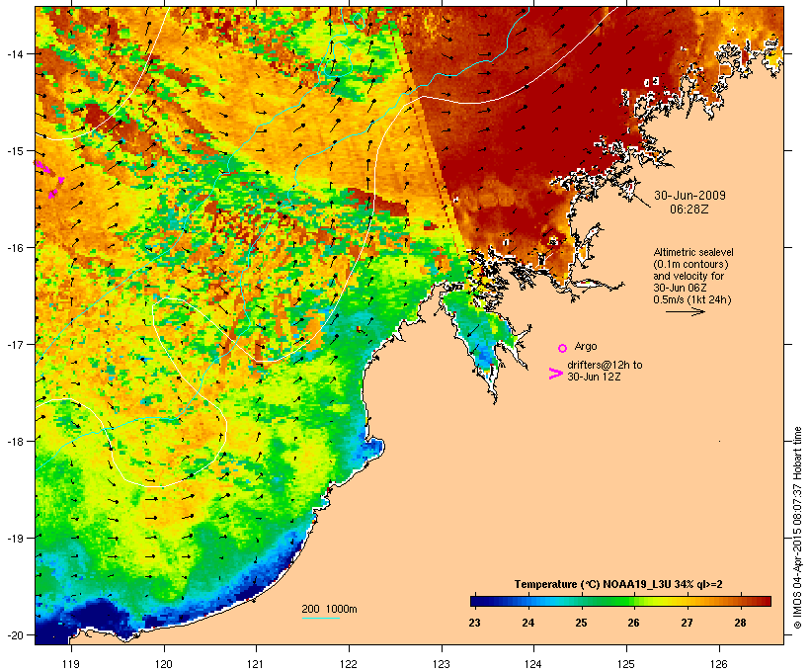Click the magenta Argo circle legend symbol
The width and height of the screenshot is (810, 672).
[563, 348]
